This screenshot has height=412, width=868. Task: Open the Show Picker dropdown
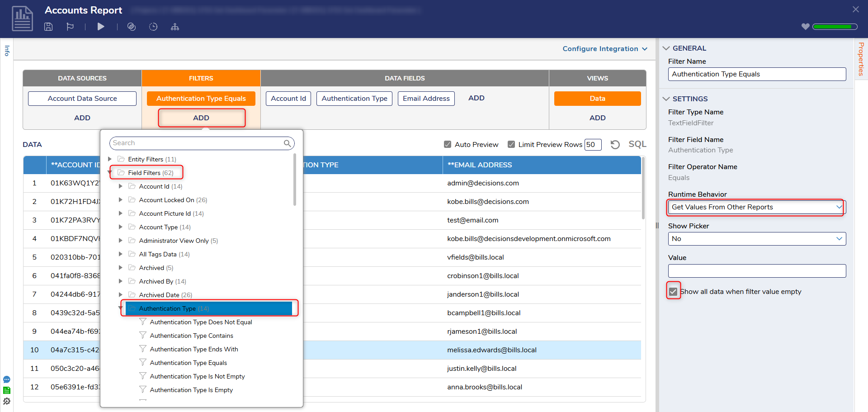(756, 239)
